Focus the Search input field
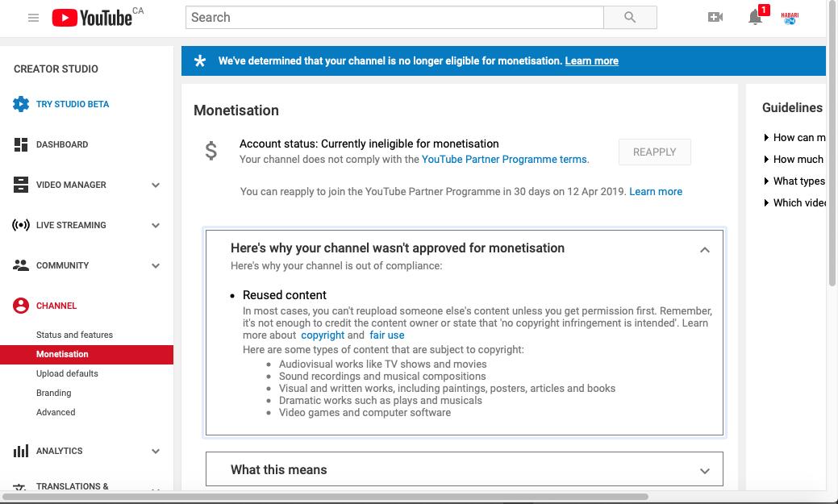Viewport: 838px width, 504px height. click(394, 17)
